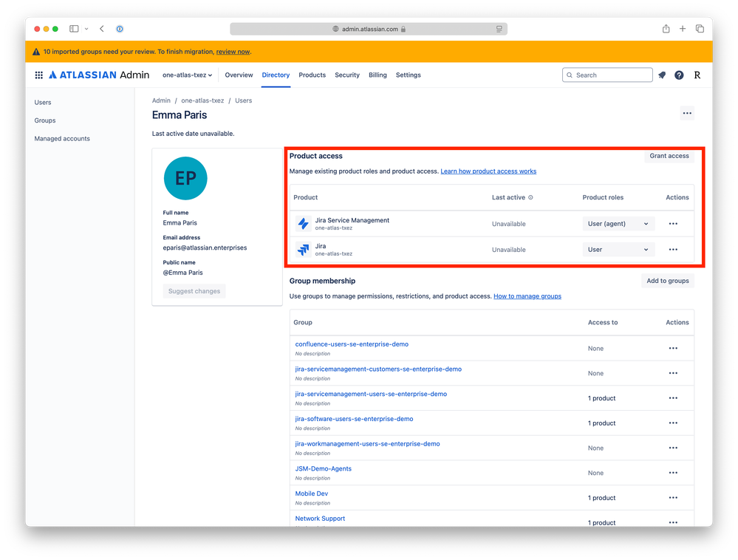Open the Network Support group link
738x560 pixels.
[x=320, y=519]
